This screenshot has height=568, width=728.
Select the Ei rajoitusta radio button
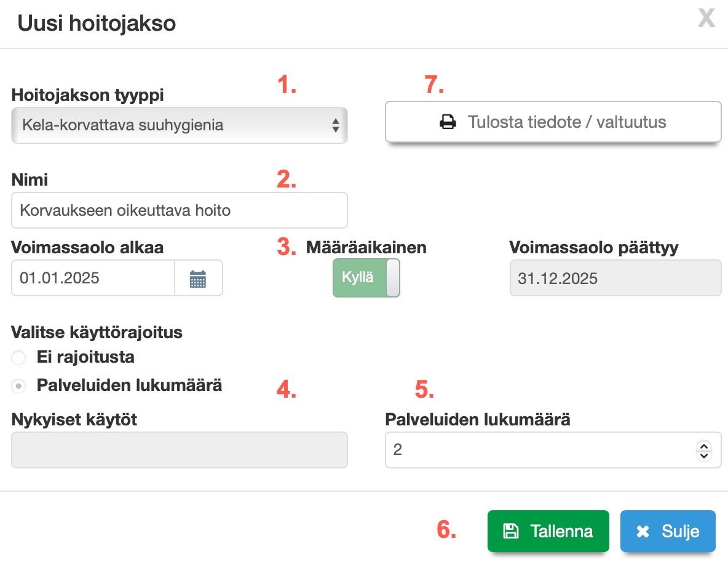click(x=19, y=357)
